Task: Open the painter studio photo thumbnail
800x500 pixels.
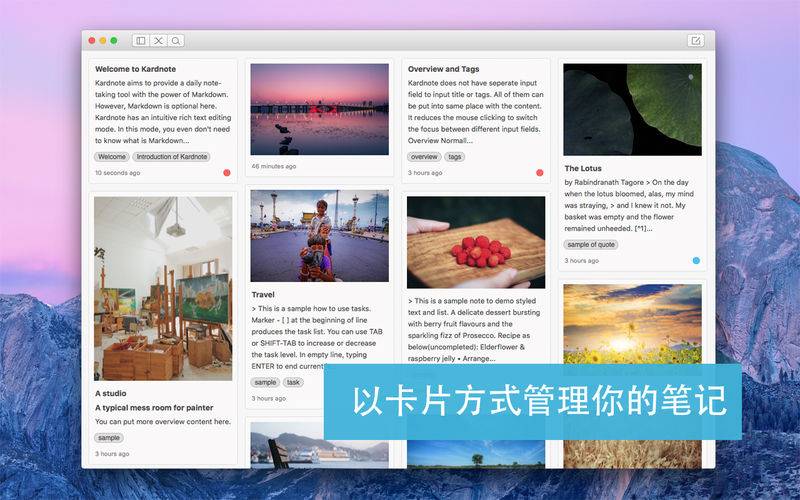Action: (163, 289)
